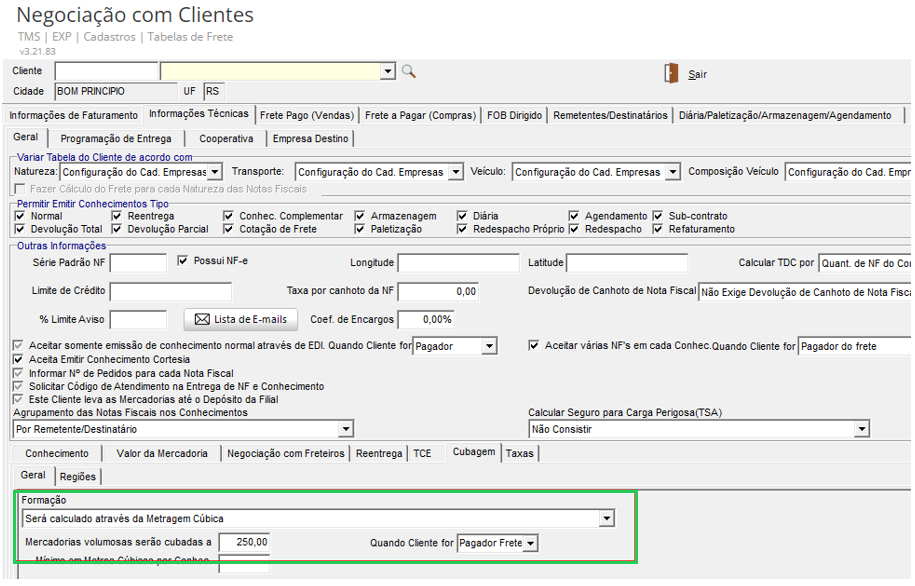Click the Cliente code input field
Image resolution: width=915 pixels, height=586 pixels.
tap(107, 71)
